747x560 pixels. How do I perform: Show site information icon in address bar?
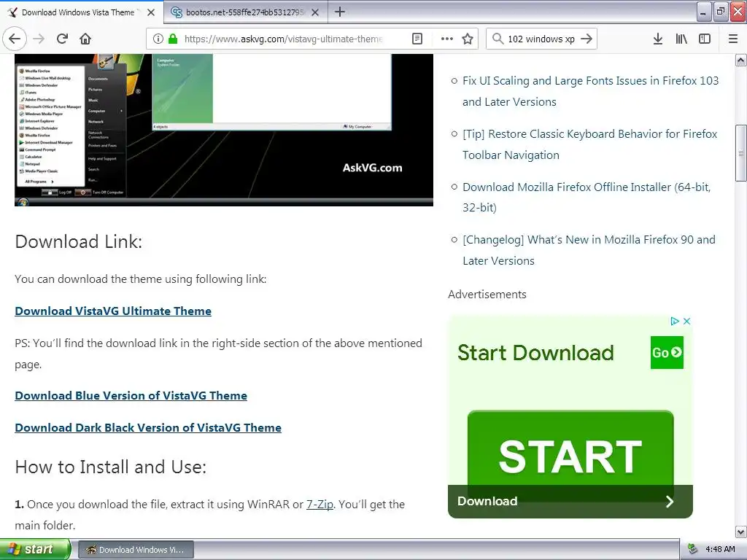pyautogui.click(x=158, y=39)
